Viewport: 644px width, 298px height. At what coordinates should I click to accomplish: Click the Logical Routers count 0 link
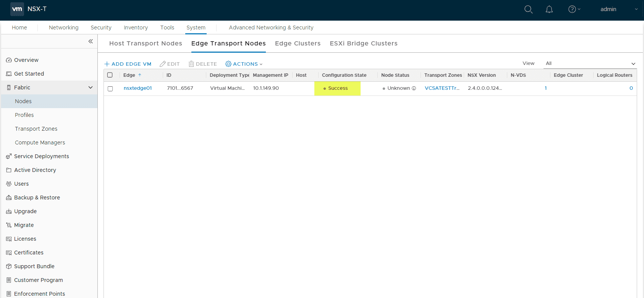pos(631,88)
